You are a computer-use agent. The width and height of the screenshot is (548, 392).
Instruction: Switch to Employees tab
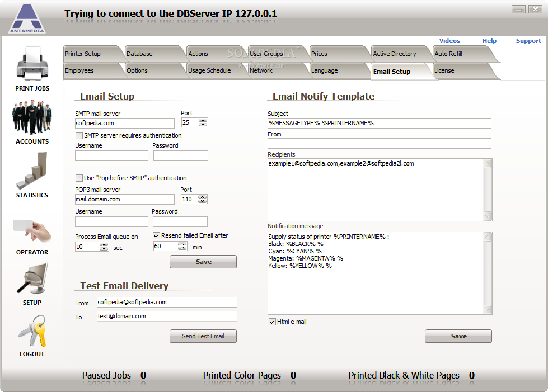click(93, 70)
